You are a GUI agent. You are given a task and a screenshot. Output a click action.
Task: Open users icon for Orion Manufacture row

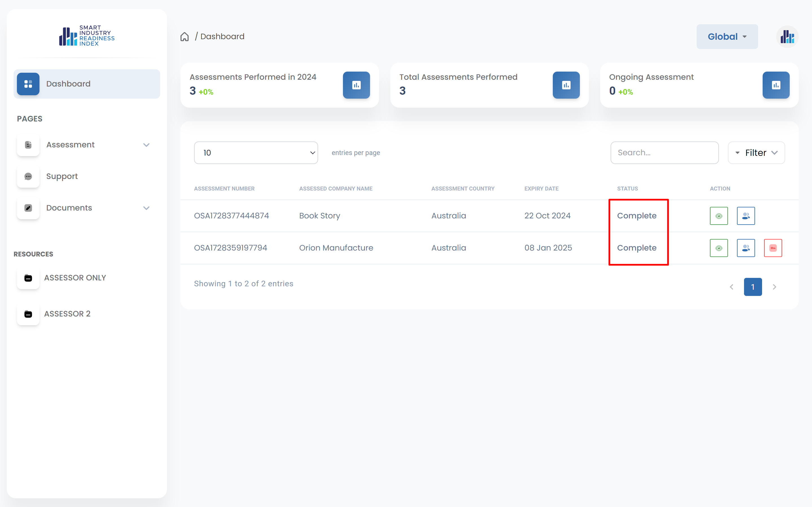click(745, 248)
